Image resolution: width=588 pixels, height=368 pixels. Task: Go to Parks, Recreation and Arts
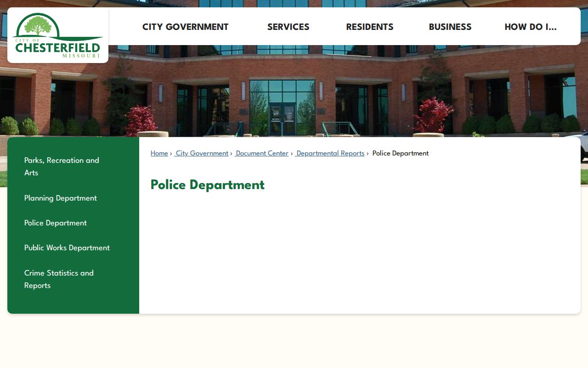coord(62,167)
